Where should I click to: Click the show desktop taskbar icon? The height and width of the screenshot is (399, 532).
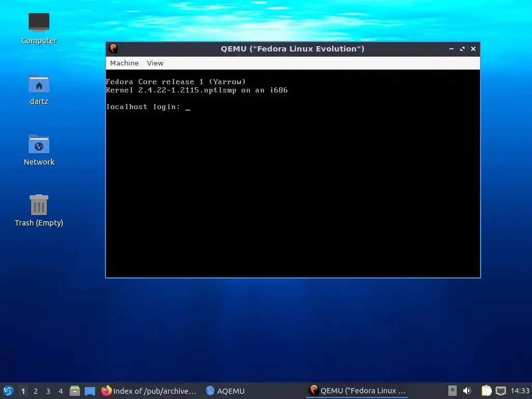pos(90,391)
